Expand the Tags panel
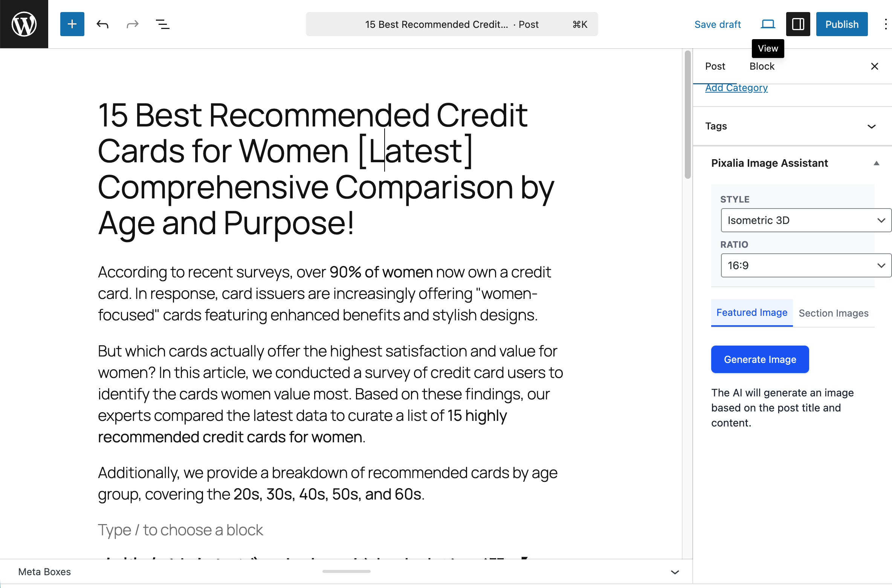The image size is (892, 588). pyautogui.click(x=871, y=126)
